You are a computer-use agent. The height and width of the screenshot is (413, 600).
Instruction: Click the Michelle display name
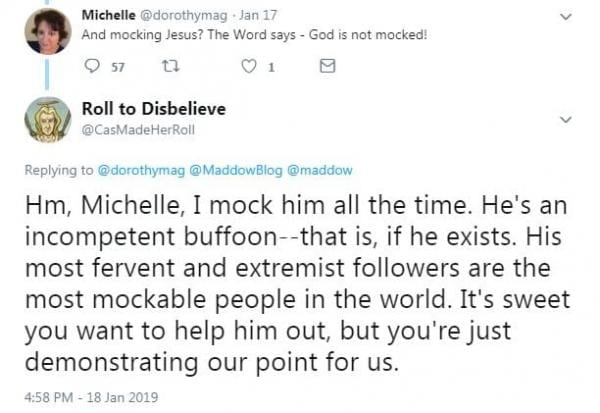[108, 15]
